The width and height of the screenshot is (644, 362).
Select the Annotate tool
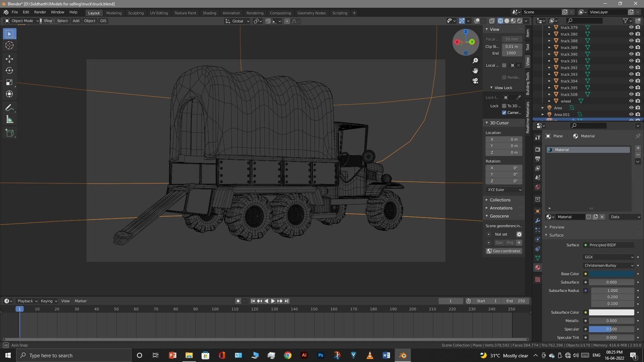9,108
